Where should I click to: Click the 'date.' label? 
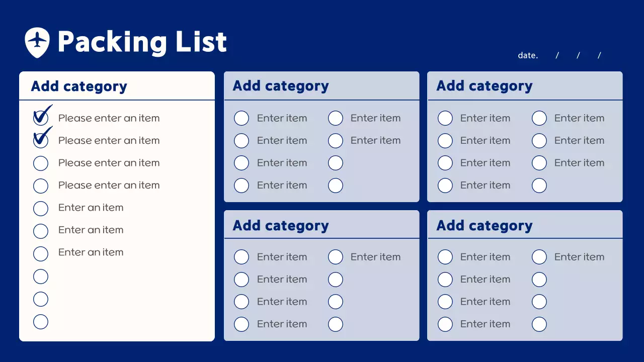[528, 55]
